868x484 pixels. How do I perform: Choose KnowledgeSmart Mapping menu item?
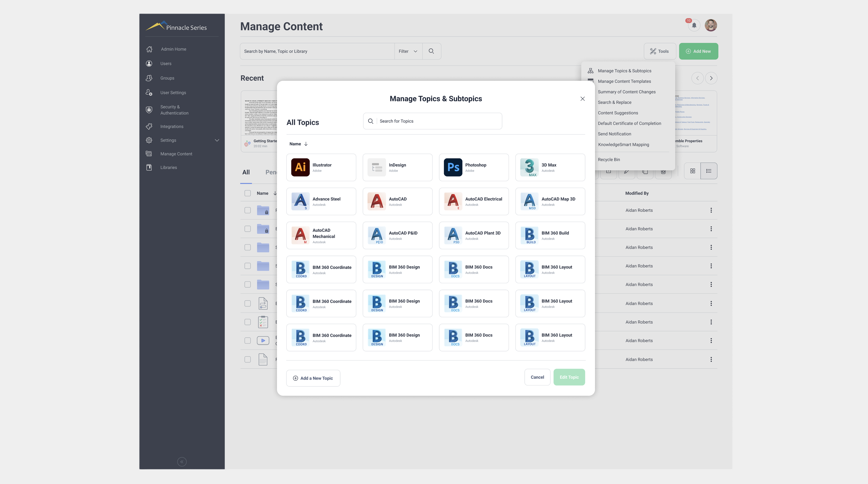coord(623,145)
